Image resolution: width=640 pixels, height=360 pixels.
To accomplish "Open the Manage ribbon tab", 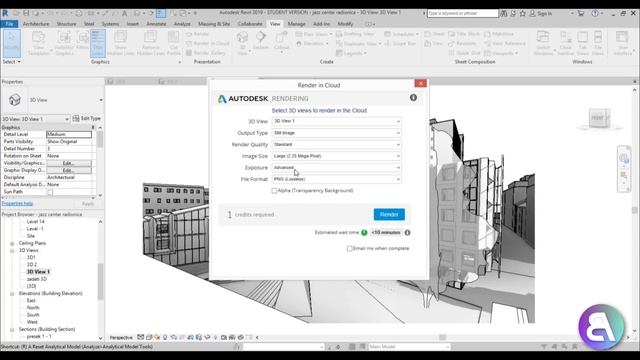I will (296, 24).
